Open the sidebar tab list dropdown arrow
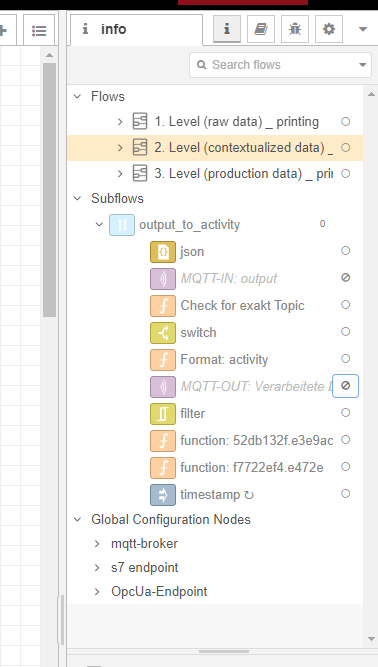Screen dimensions: 378x667 pyautogui.click(x=363, y=29)
